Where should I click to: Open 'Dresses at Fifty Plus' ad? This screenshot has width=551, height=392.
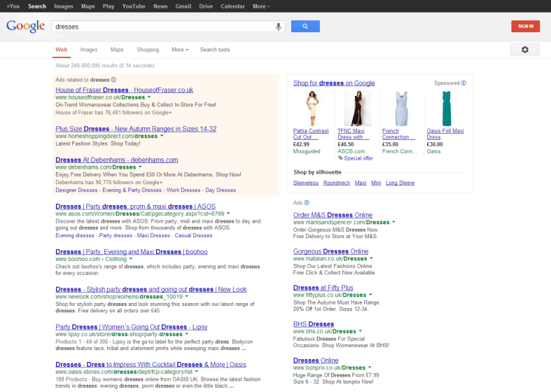tap(323, 288)
